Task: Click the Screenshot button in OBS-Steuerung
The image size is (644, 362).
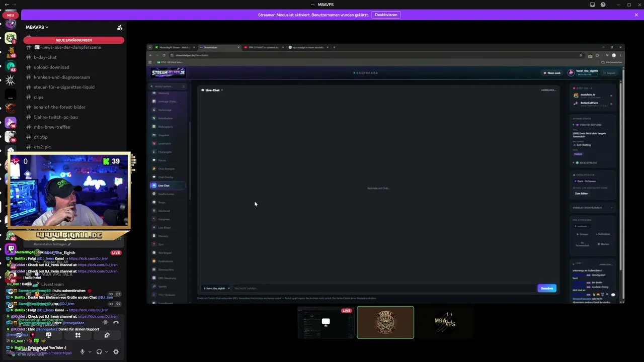Action: coord(582,244)
